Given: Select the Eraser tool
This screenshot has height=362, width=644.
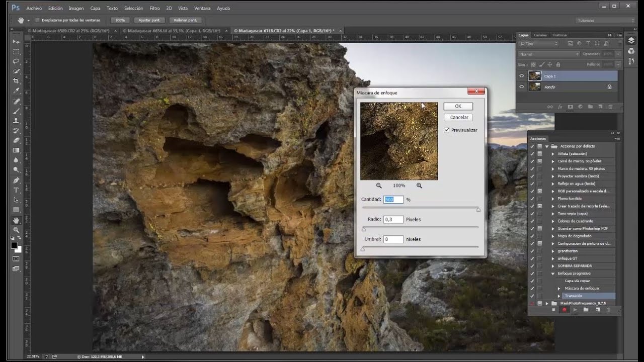Looking at the screenshot, I should click(x=16, y=140).
